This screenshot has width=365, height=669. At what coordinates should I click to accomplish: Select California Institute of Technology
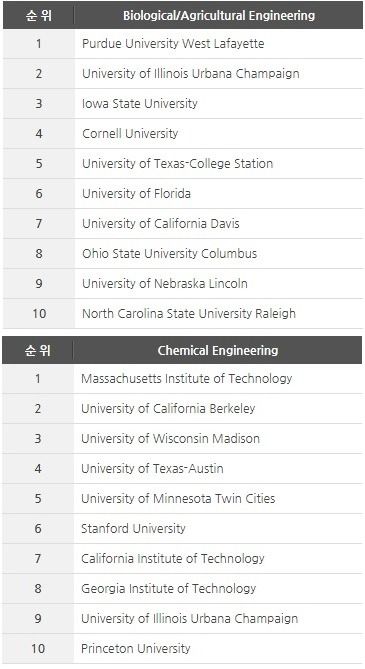tap(172, 559)
